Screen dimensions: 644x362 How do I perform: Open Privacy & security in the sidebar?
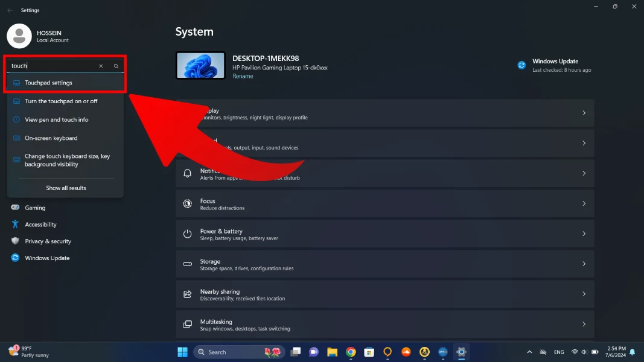pyautogui.click(x=48, y=241)
